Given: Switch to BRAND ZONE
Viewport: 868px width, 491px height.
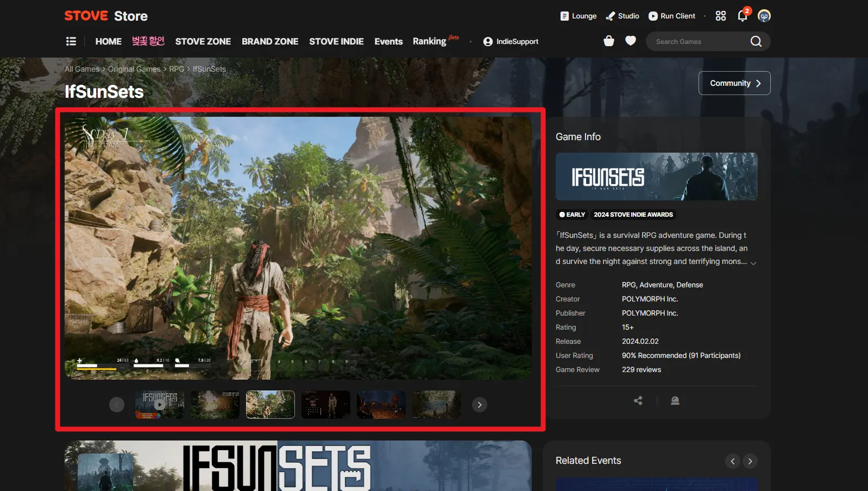Looking at the screenshot, I should (270, 41).
